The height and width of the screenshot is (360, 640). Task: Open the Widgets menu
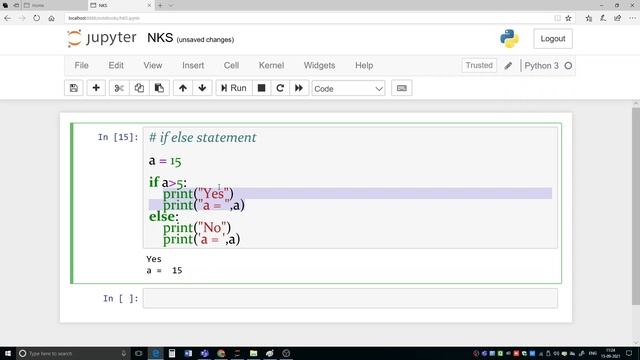pos(319,65)
